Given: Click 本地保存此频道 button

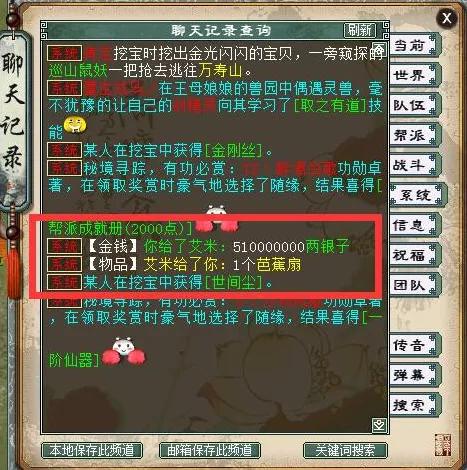Looking at the screenshot, I should tap(92, 450).
